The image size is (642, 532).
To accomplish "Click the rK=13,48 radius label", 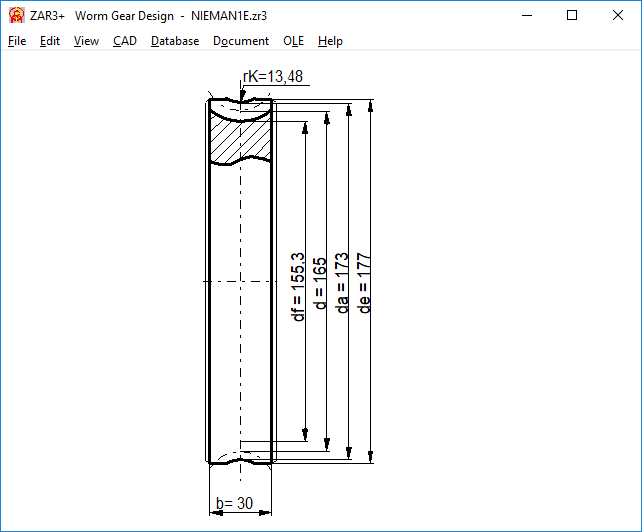I will (274, 77).
